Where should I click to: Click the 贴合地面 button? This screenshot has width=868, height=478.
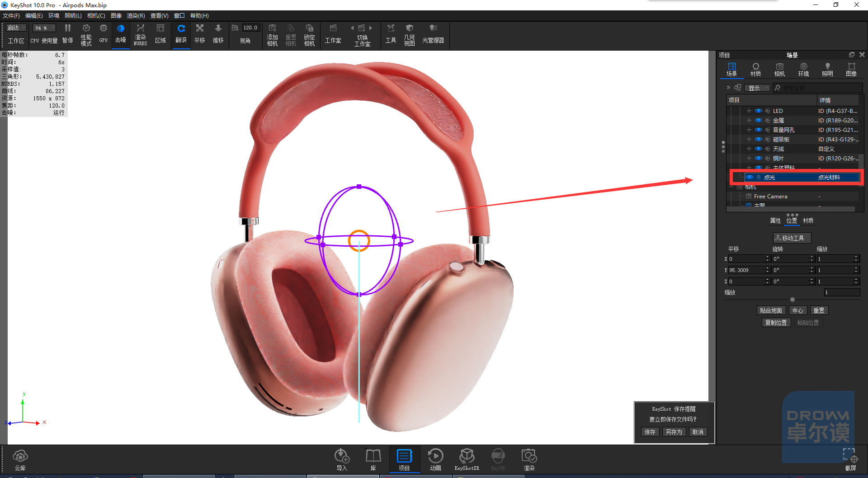pos(771,310)
